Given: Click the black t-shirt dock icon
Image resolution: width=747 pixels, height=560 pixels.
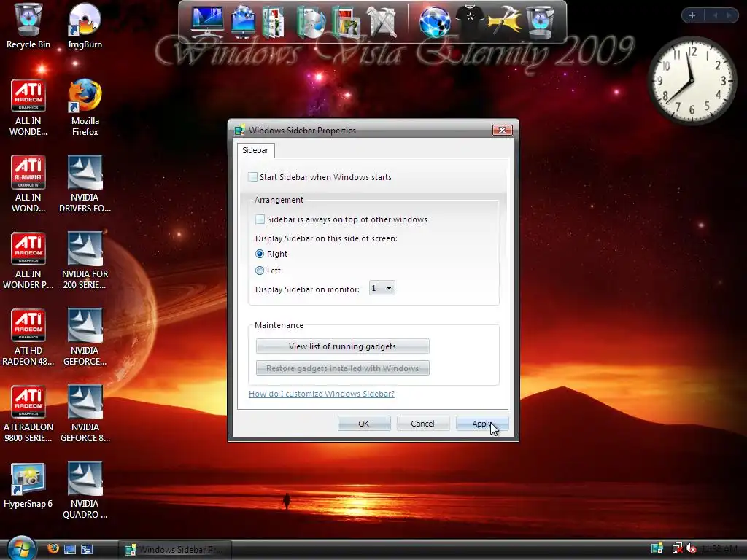Looking at the screenshot, I should [470, 20].
